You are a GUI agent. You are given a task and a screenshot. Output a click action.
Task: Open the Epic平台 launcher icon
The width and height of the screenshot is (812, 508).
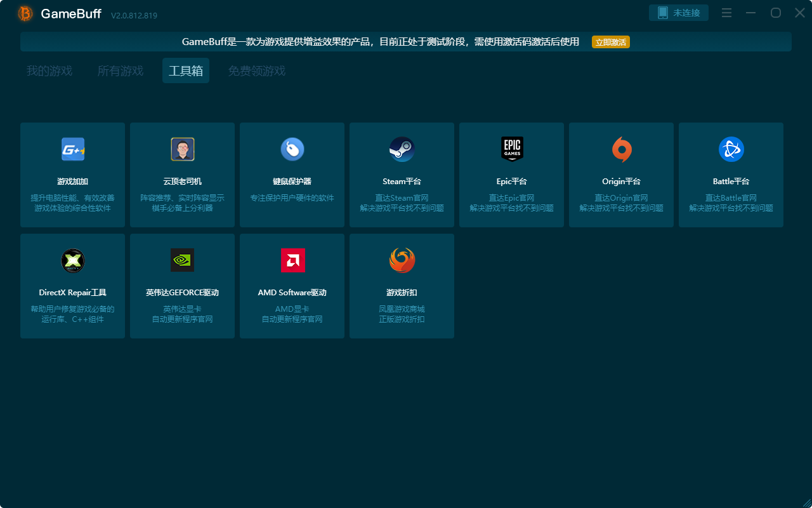click(511, 149)
